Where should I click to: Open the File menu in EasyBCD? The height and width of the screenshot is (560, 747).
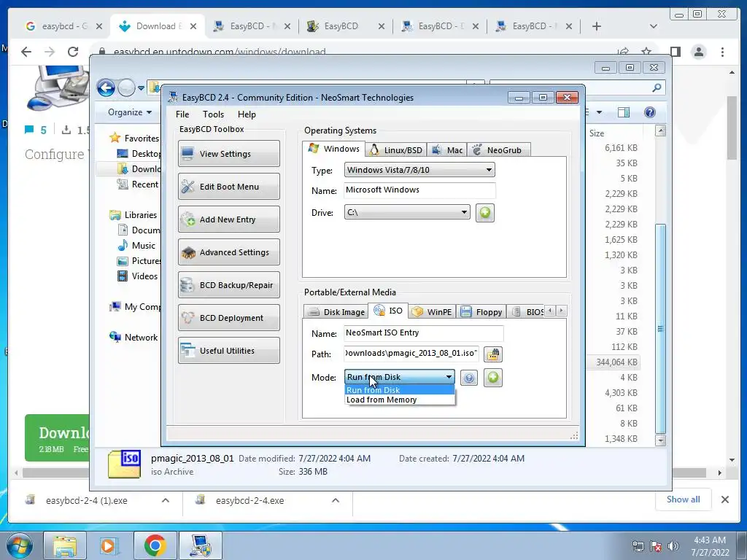pyautogui.click(x=182, y=114)
